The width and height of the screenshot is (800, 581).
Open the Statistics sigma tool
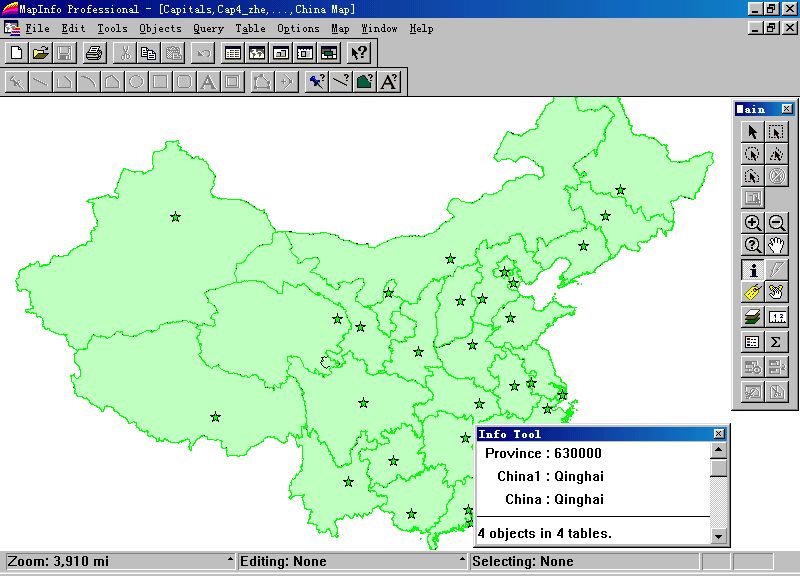click(x=777, y=342)
